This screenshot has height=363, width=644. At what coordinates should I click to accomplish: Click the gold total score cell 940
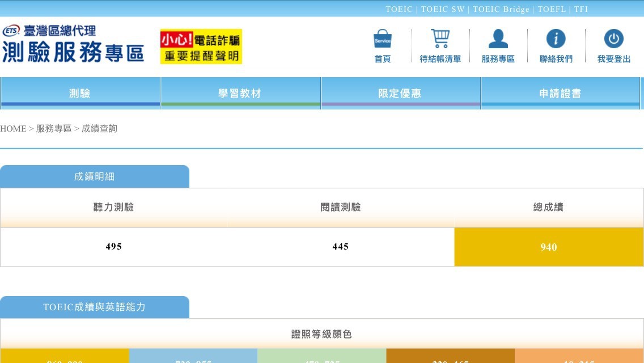click(x=549, y=247)
